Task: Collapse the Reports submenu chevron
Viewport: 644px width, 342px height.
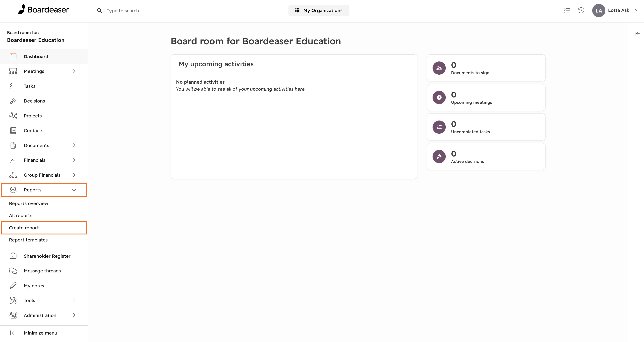Action: coord(74,190)
